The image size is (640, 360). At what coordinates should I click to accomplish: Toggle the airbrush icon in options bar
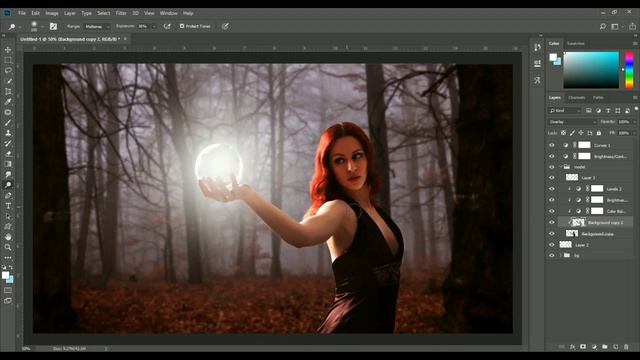coord(167,27)
